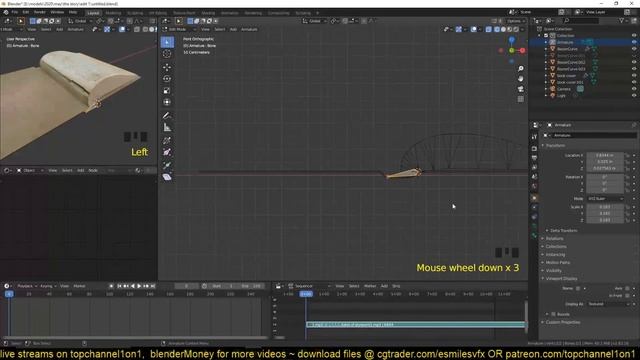Enable the Axis checkbox
This screenshot has width=640, height=360.
(627, 288)
